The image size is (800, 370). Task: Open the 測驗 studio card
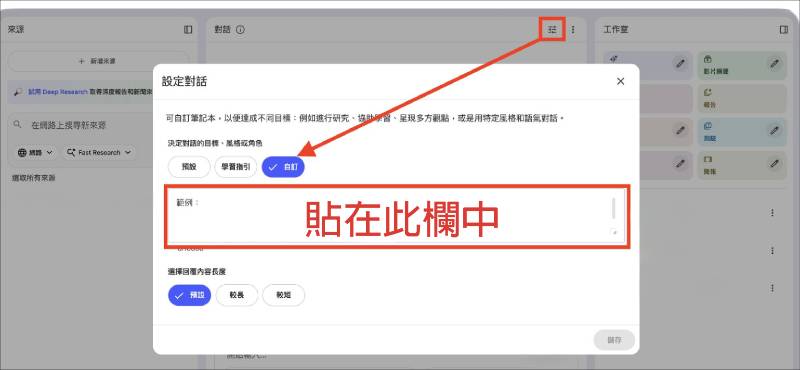point(741,132)
